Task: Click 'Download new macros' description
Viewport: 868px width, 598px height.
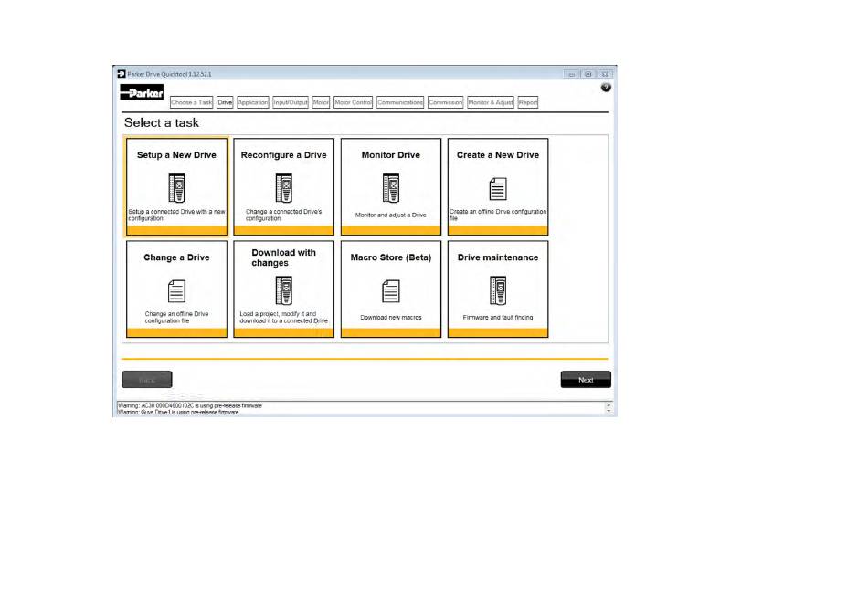Action: pyautogui.click(x=391, y=318)
